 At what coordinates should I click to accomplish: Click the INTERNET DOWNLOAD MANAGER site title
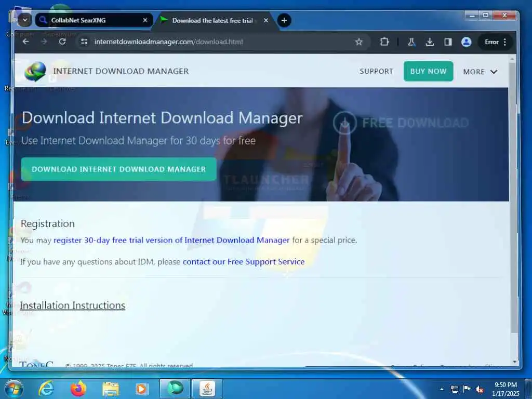121,71
